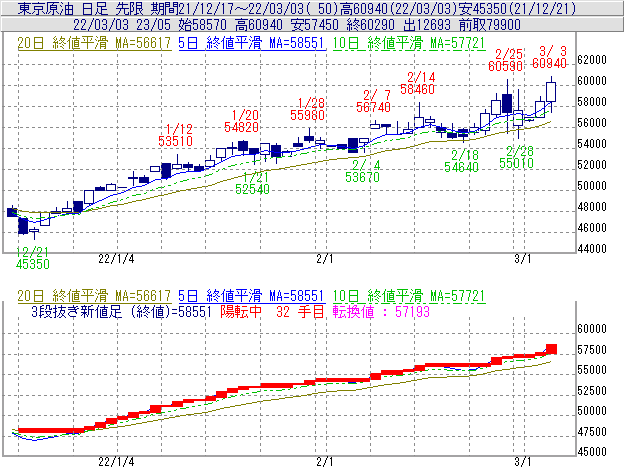Select the 1/28 55980 high label

tap(307, 109)
